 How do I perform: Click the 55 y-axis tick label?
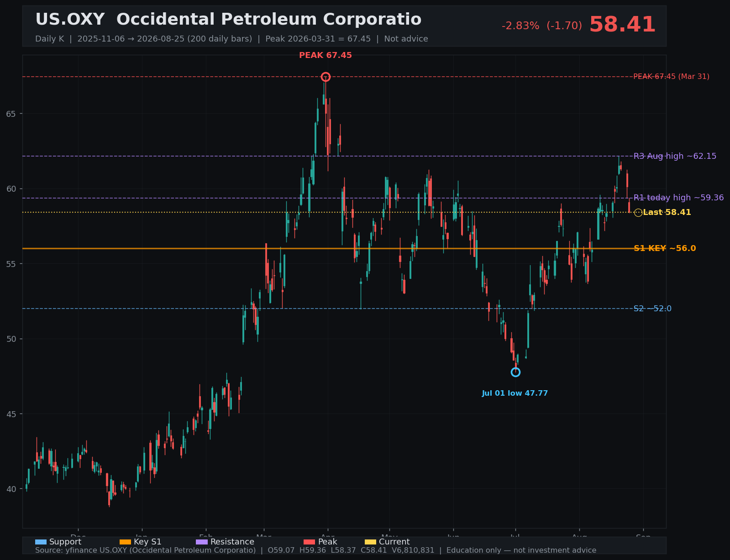click(10, 264)
